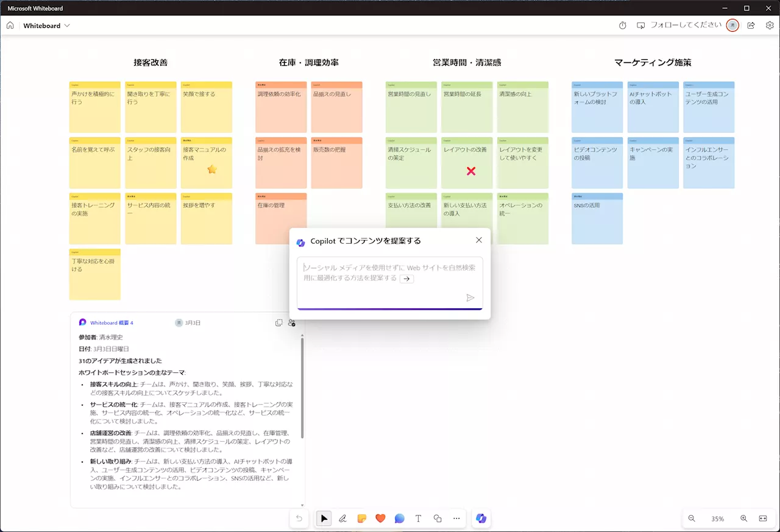Open the heart reactions tool
Screen dimensions: 780x532
tap(380, 519)
